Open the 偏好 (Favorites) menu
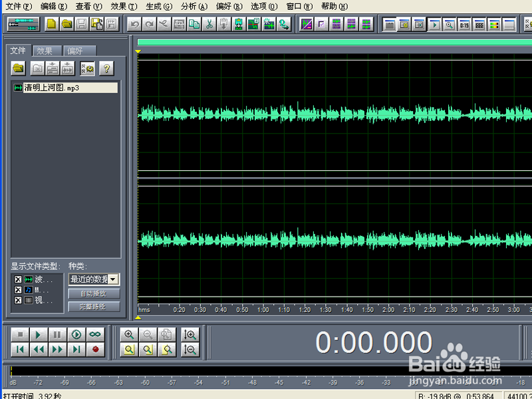 (229, 6)
